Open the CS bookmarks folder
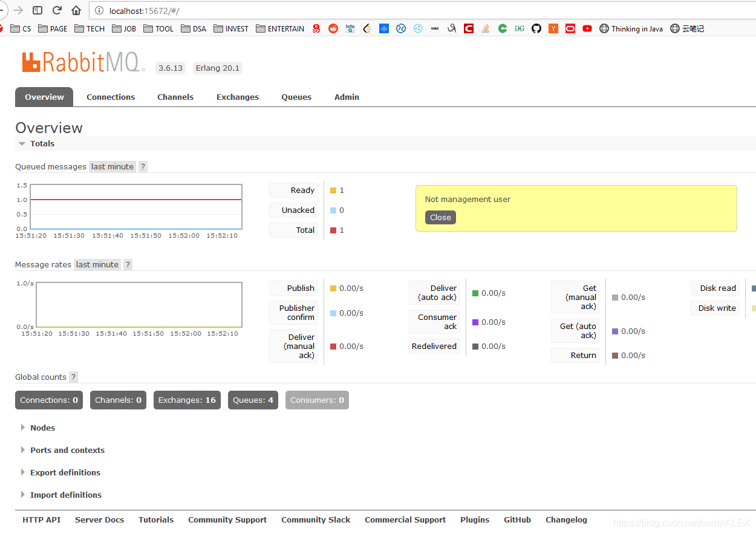 click(x=21, y=28)
